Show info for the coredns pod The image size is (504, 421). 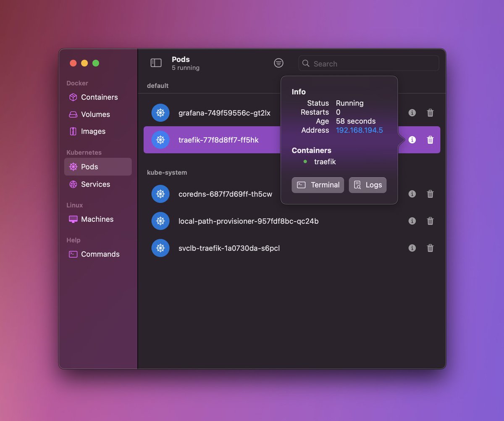pyautogui.click(x=412, y=194)
